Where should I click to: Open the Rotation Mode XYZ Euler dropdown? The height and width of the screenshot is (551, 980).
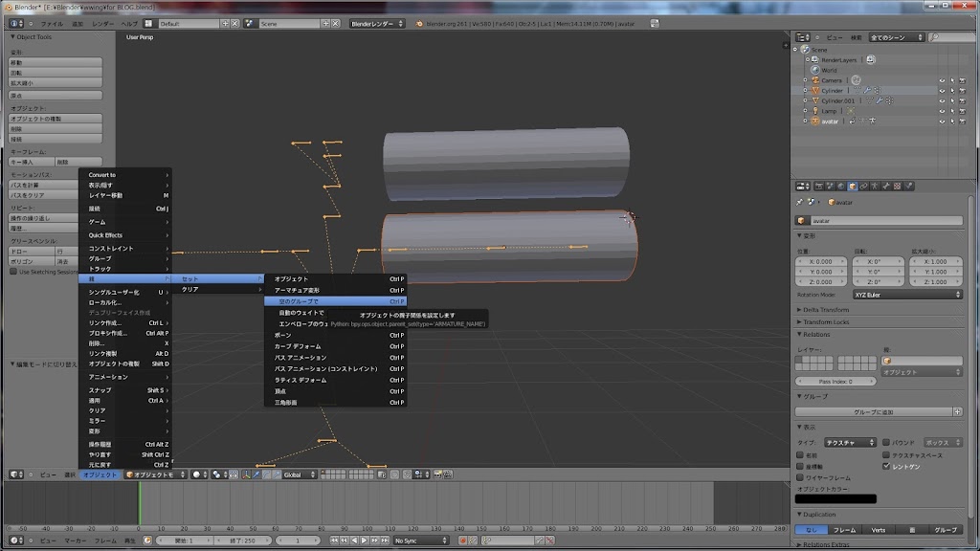[907, 295]
